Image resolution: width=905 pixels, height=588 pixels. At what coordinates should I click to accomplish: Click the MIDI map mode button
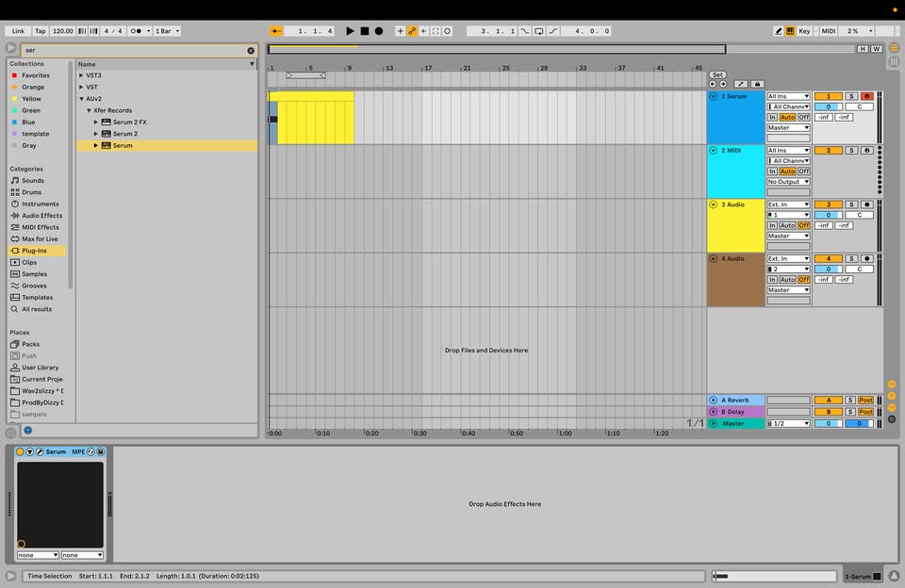pos(829,31)
